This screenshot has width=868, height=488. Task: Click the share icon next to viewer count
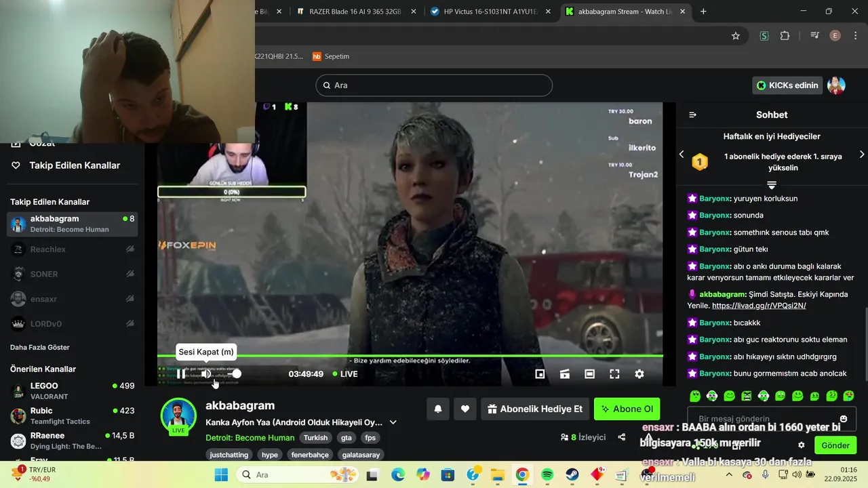(622, 437)
